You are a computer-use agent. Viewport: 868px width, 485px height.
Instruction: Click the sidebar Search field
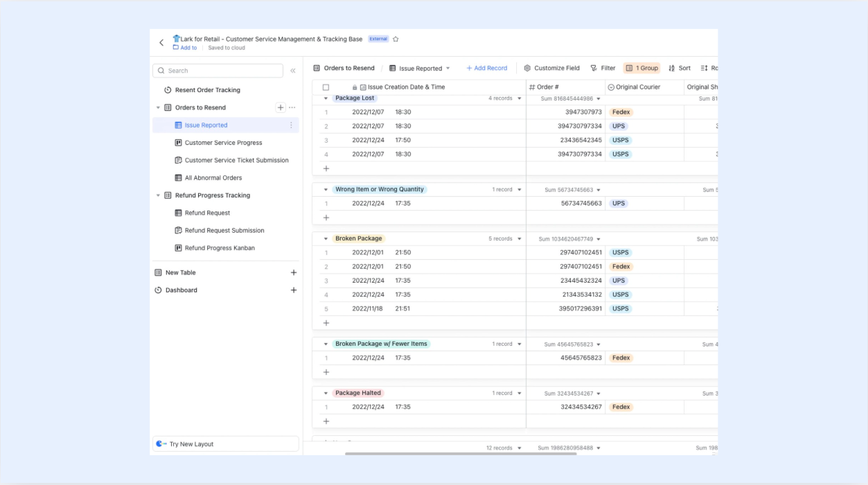218,71
